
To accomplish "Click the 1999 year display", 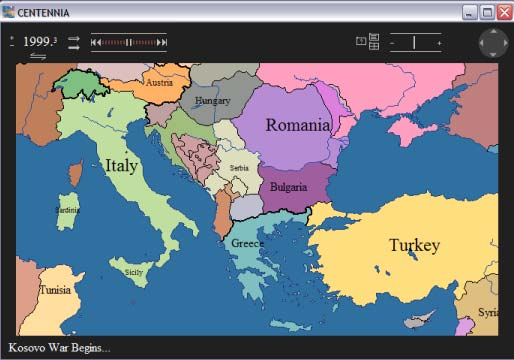I will (x=40, y=42).
